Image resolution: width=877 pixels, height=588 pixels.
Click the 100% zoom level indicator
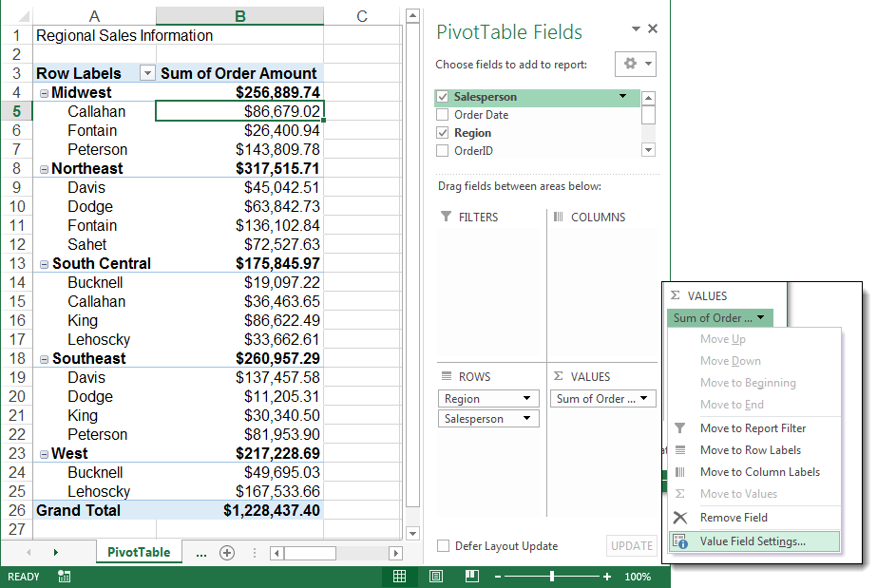637,576
